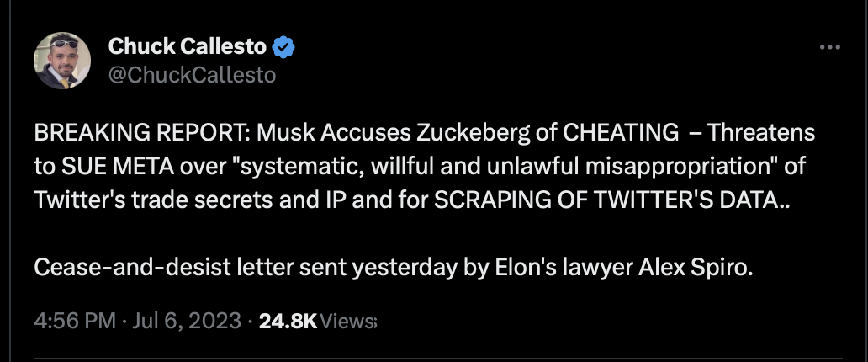Click the word Musk in the headline
The image size is (868, 362).
tap(284, 134)
